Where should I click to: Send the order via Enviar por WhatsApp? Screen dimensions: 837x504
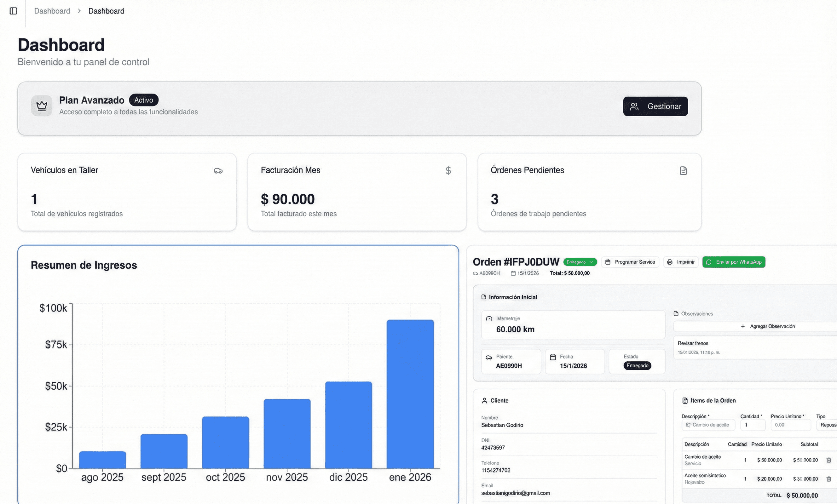click(x=734, y=262)
